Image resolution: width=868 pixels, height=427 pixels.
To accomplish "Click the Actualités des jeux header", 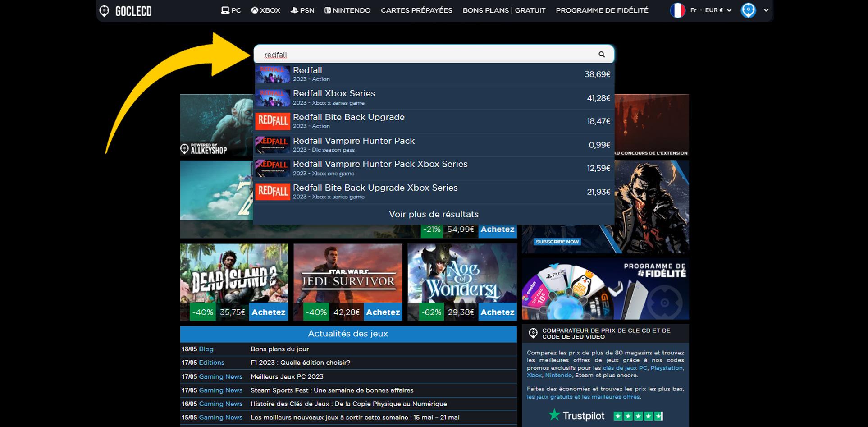I will coord(348,334).
